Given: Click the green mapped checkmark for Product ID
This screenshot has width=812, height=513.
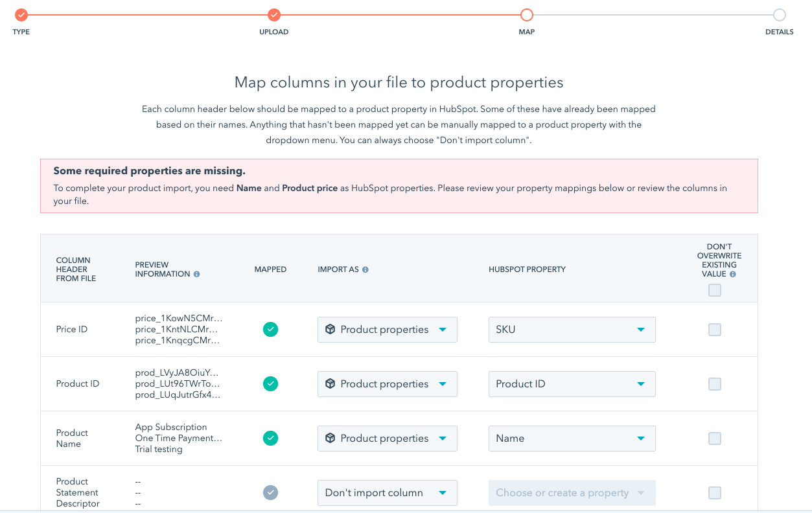Looking at the screenshot, I should 270,384.
